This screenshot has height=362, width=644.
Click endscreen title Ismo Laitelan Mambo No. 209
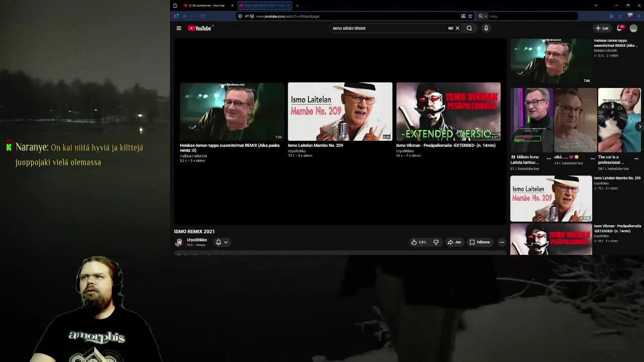tap(315, 145)
